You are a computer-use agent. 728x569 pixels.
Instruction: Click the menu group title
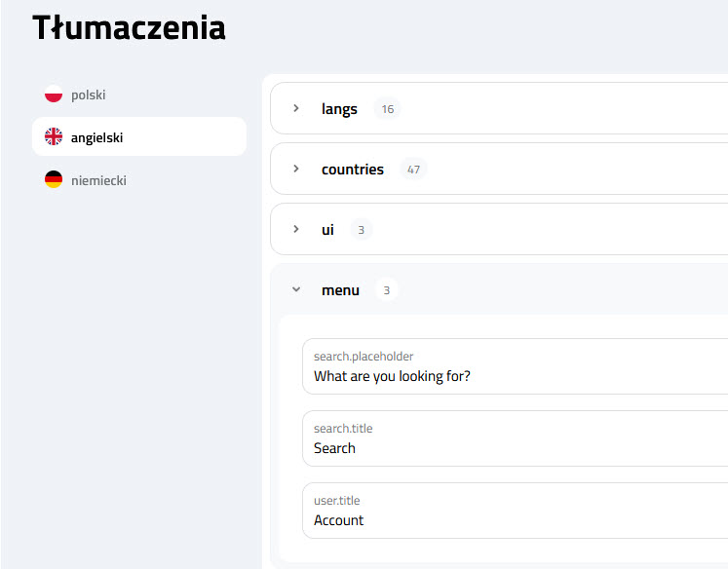click(x=340, y=290)
